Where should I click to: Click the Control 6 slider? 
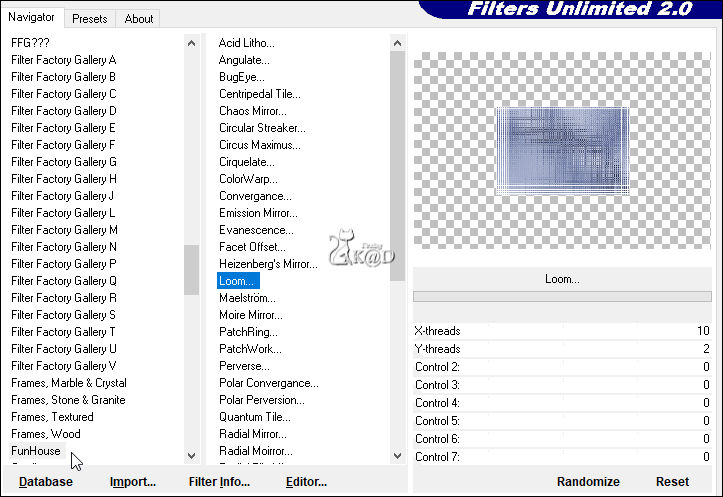pyautogui.click(x=562, y=439)
